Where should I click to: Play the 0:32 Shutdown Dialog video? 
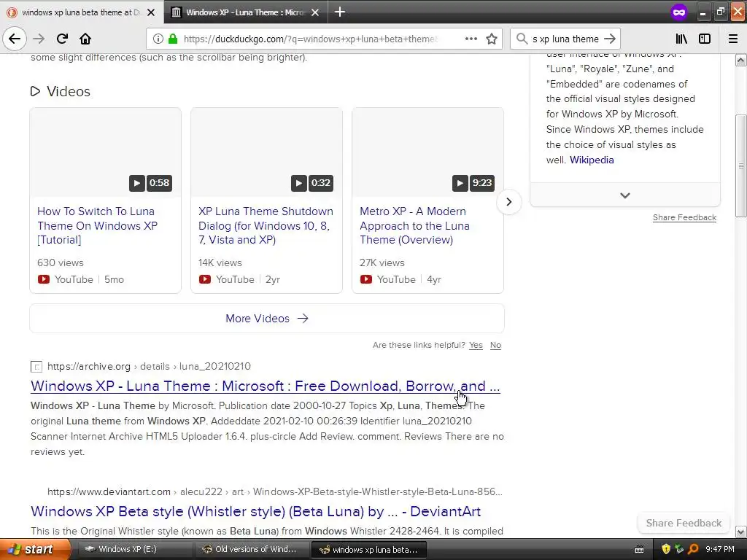pyautogui.click(x=266, y=152)
